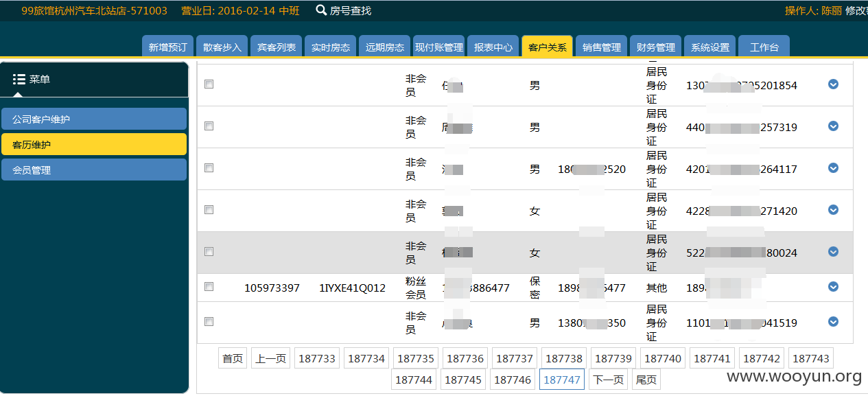Viewport: 868px width, 396px height.
Task: Jump to page 187734
Action: point(366,358)
